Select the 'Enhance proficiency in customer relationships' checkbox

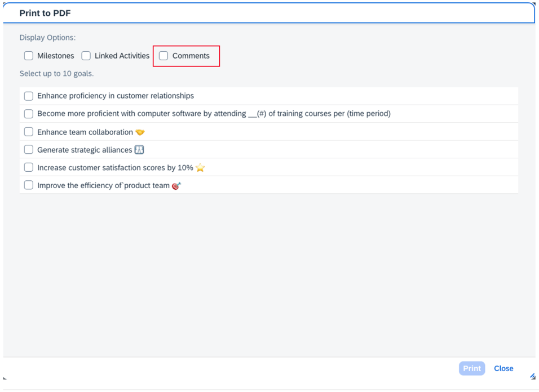29,96
